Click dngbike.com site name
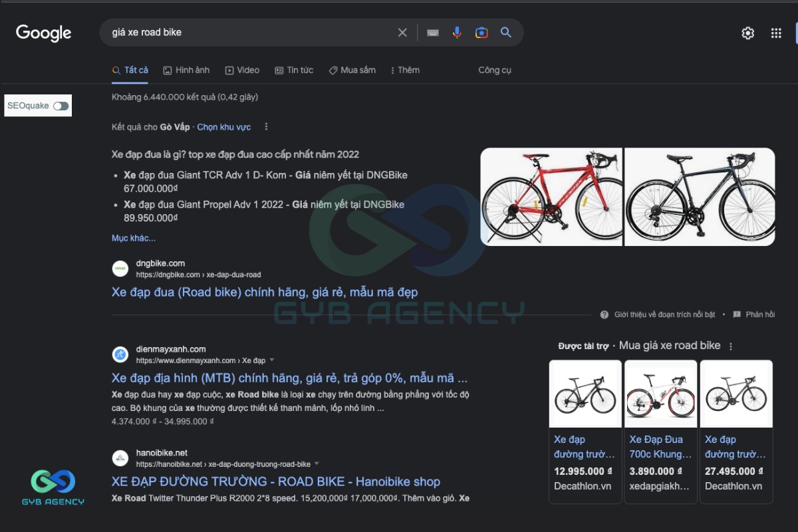The width and height of the screenshot is (798, 532). coord(160,263)
